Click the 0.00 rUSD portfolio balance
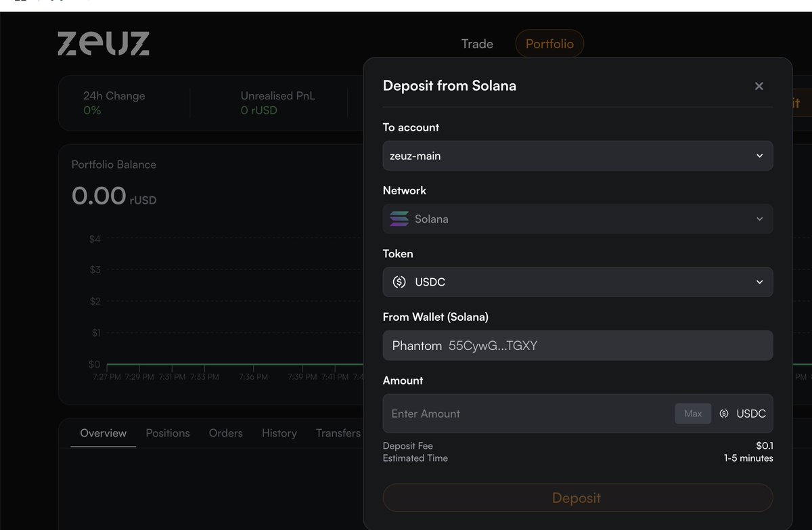This screenshot has height=530, width=812. point(114,196)
